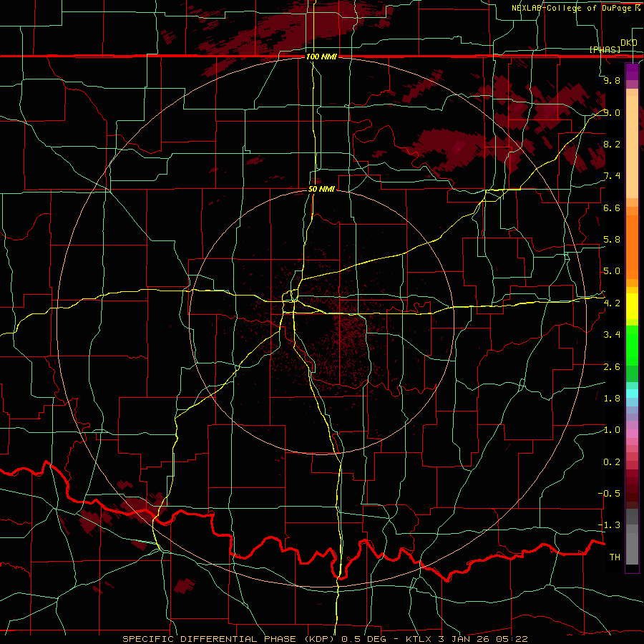Click the 2.6 legend value
This screenshot has width=644, height=644.
coord(612,367)
